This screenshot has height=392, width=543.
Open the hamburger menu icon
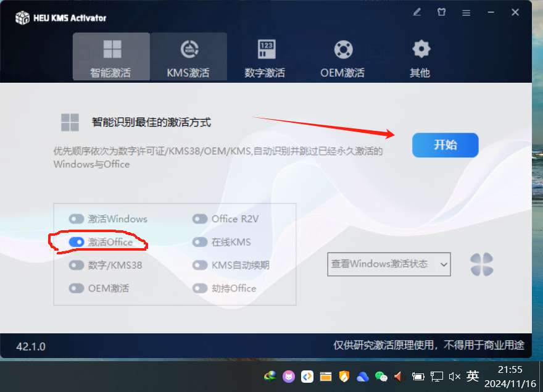466,13
